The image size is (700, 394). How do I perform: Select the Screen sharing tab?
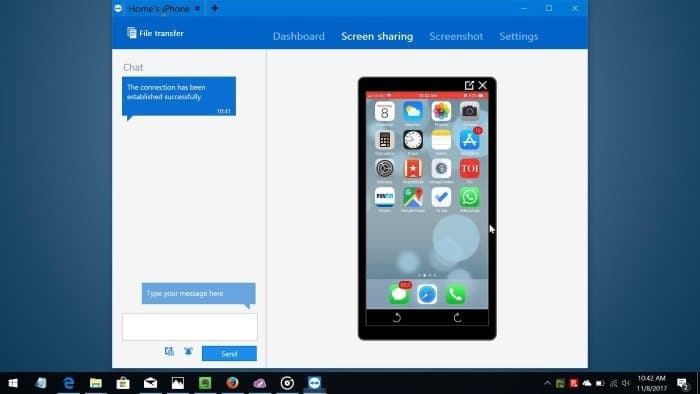pyautogui.click(x=377, y=36)
